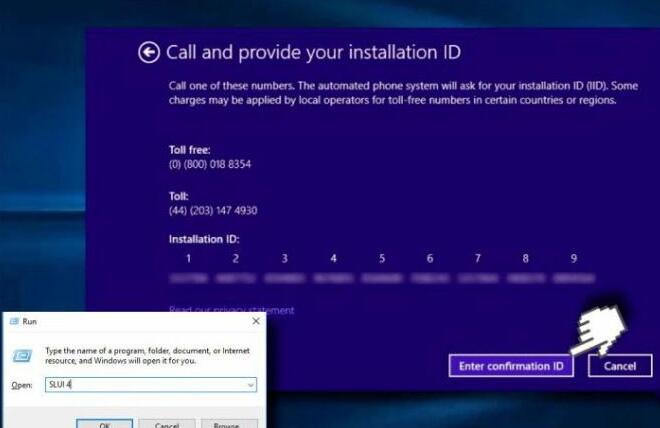Cancel the activation wizard
Image resolution: width=660 pixels, height=428 pixels.
(x=620, y=366)
